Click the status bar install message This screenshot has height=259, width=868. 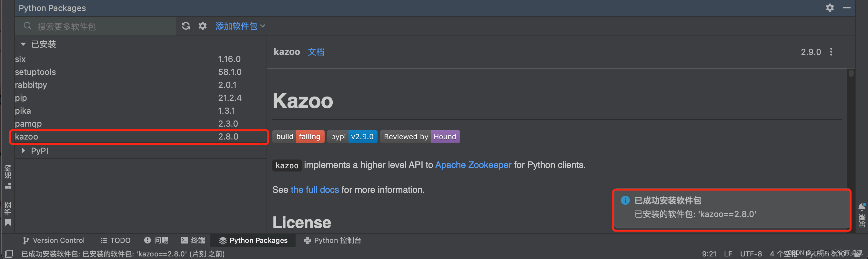123,254
